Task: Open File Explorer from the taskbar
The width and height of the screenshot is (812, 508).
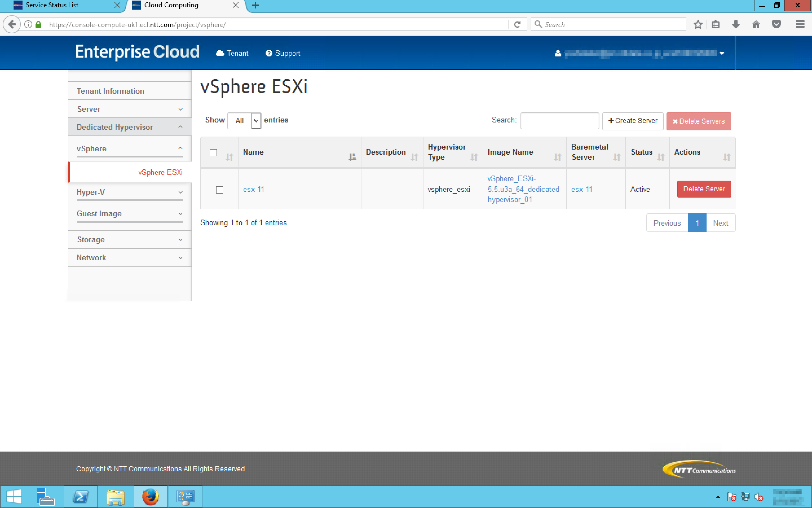Action: click(x=116, y=497)
